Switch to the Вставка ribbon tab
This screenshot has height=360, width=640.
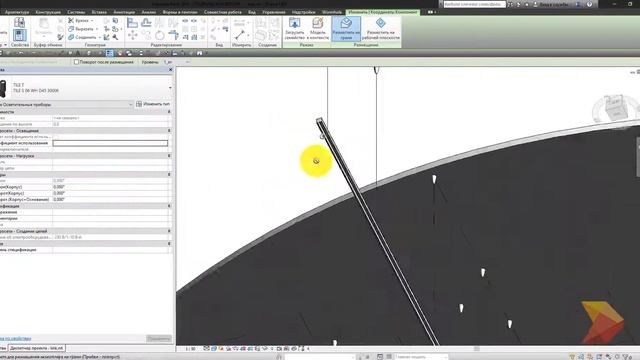coord(99,12)
